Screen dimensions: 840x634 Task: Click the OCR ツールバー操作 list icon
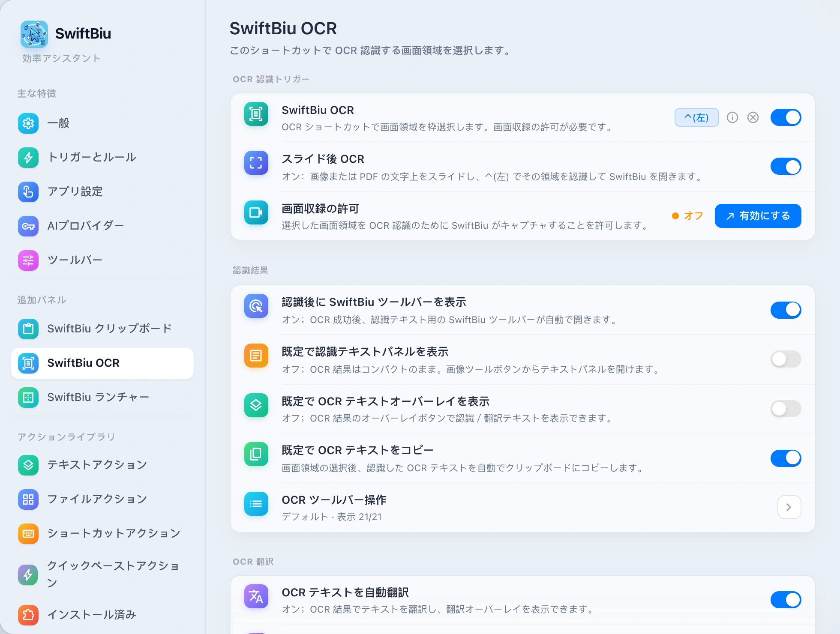click(x=256, y=504)
